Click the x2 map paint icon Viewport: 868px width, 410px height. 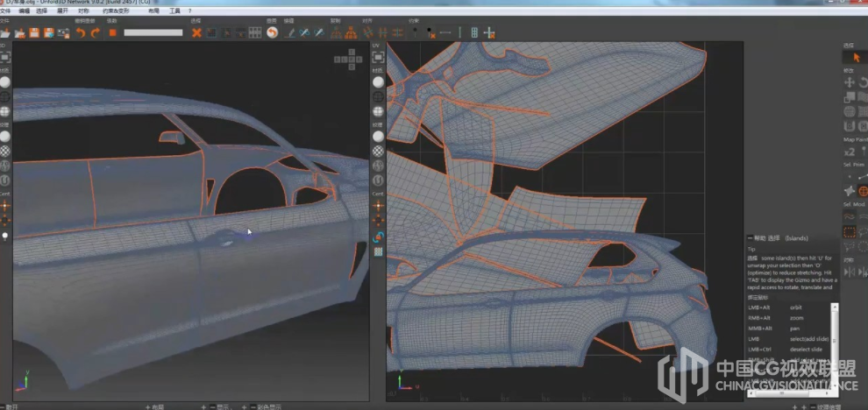(x=850, y=152)
